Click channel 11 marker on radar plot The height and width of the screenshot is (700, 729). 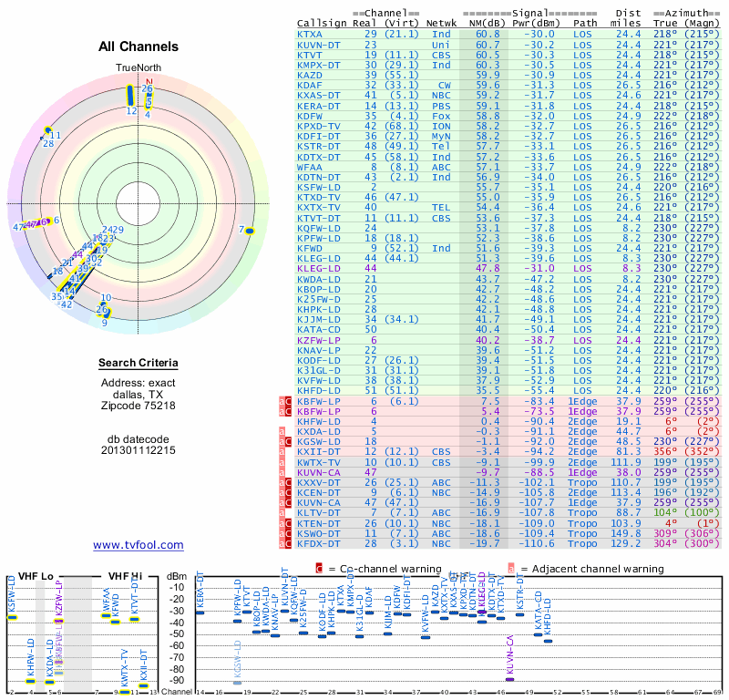tap(48, 129)
